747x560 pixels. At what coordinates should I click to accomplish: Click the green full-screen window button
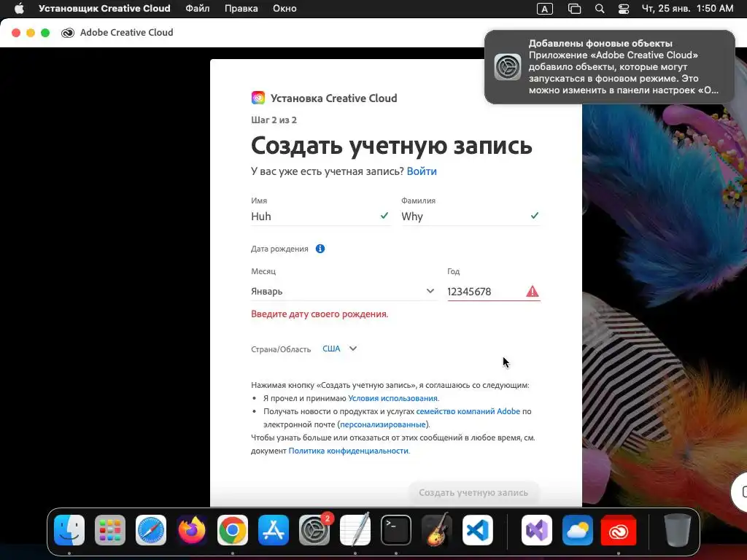45,32
